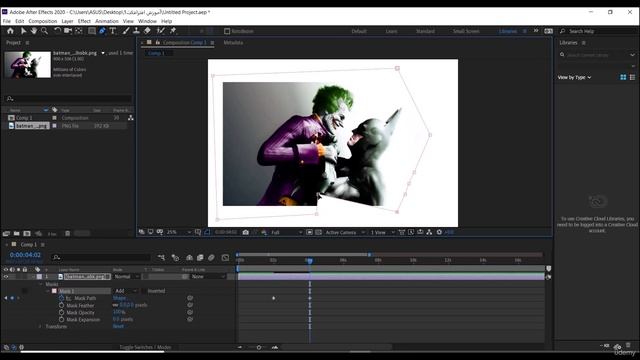Click the Mask 1 color swatch
Image resolution: width=640 pixels, height=360 pixels.
[54, 291]
